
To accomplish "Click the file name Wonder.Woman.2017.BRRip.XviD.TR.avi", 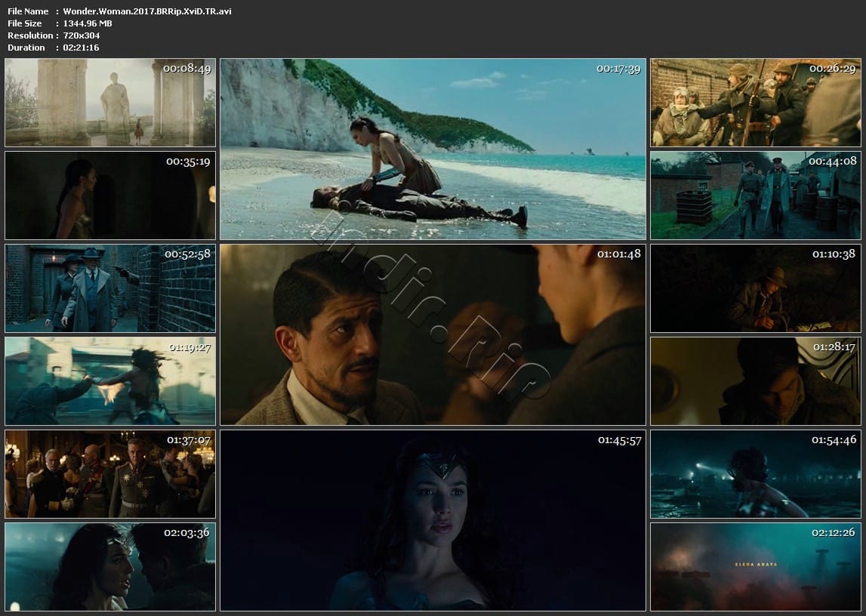I will pos(147,11).
